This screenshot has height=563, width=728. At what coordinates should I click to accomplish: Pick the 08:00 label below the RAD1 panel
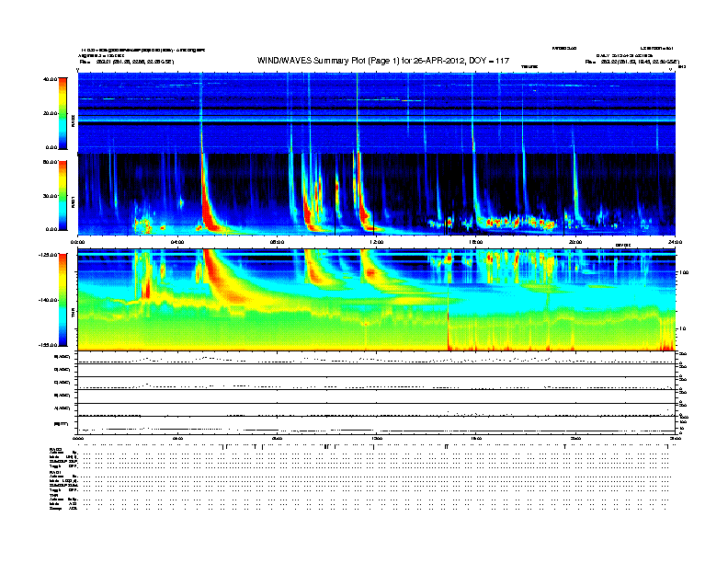click(x=277, y=241)
